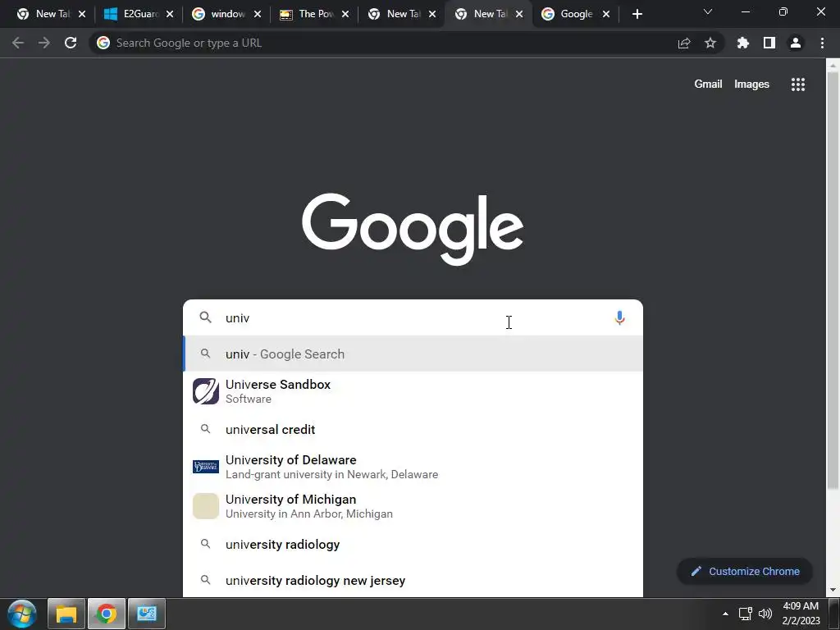Close the E2Guardian tab
This screenshot has height=630, width=840.
[x=170, y=14]
